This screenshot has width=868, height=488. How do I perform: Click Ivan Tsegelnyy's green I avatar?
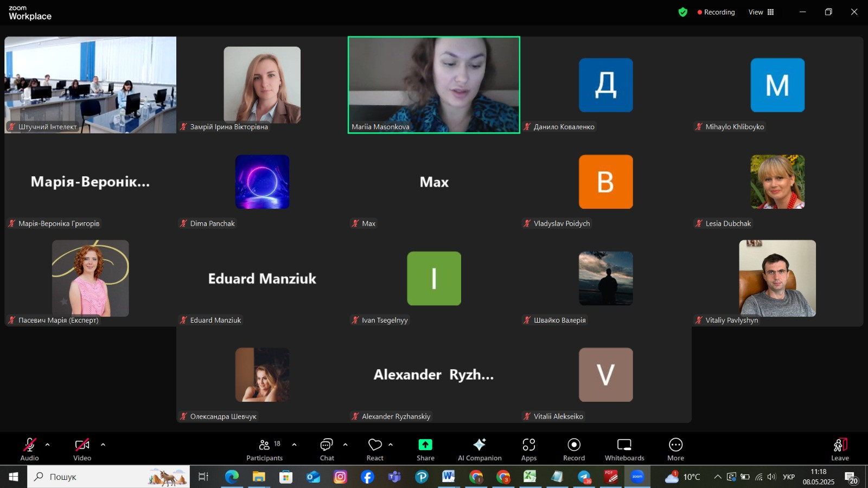tap(434, 278)
